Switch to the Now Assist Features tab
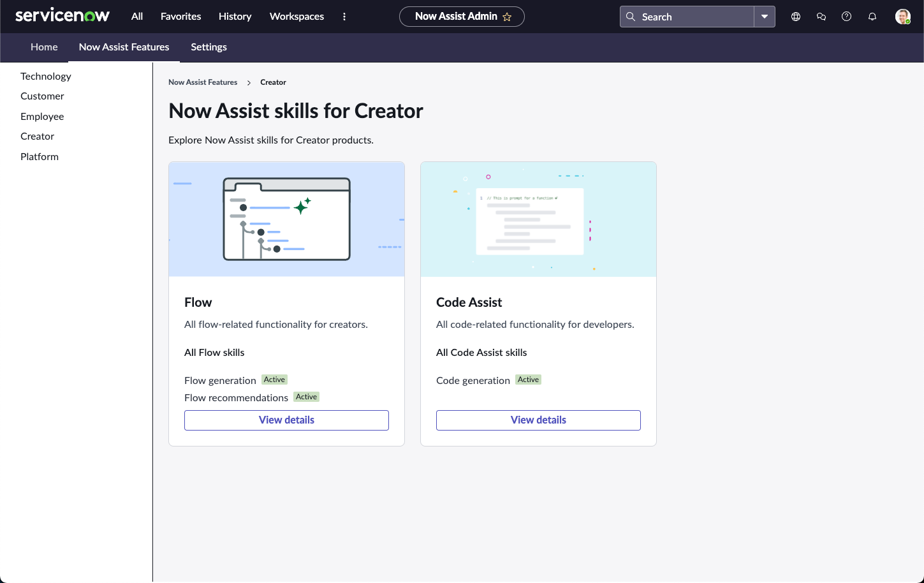 point(124,47)
